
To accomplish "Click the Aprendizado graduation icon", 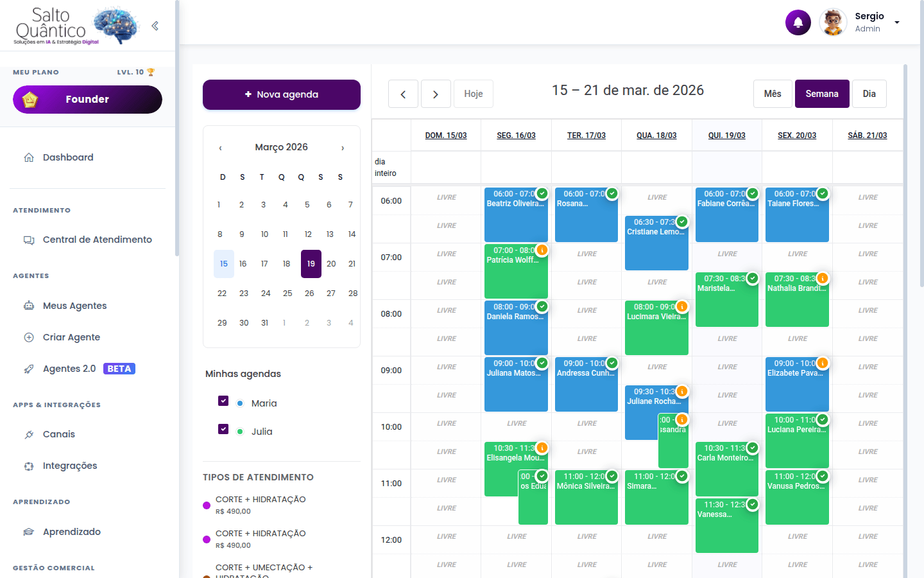I will click(29, 532).
